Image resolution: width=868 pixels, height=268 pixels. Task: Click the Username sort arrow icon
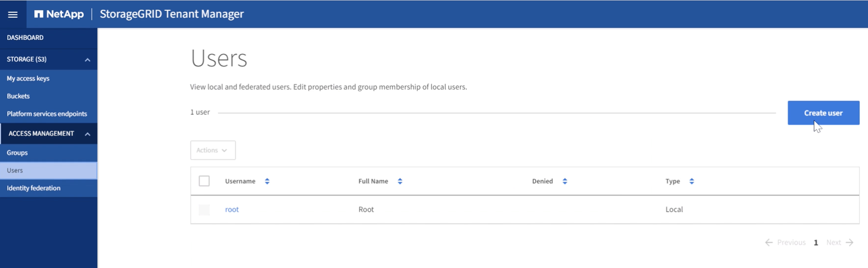click(x=266, y=181)
